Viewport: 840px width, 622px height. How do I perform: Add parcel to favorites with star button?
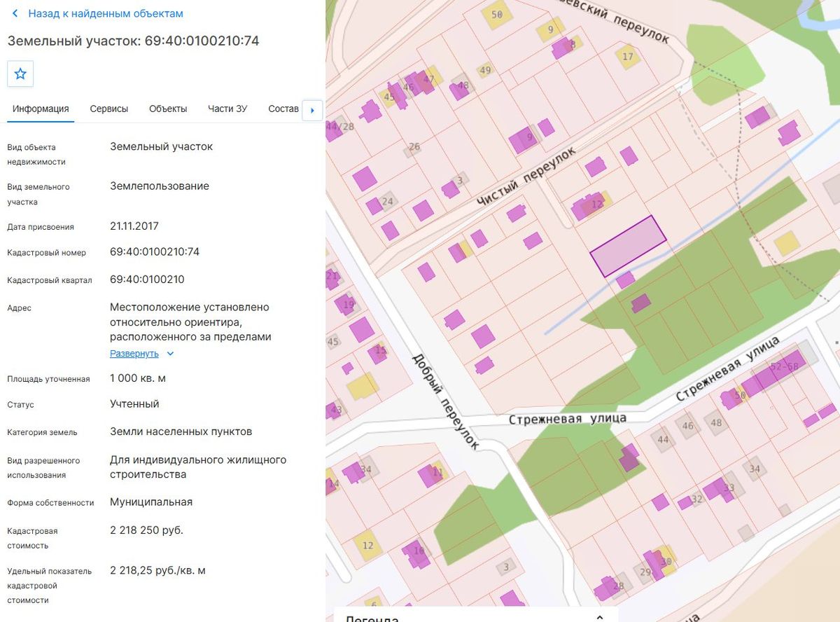(x=20, y=74)
